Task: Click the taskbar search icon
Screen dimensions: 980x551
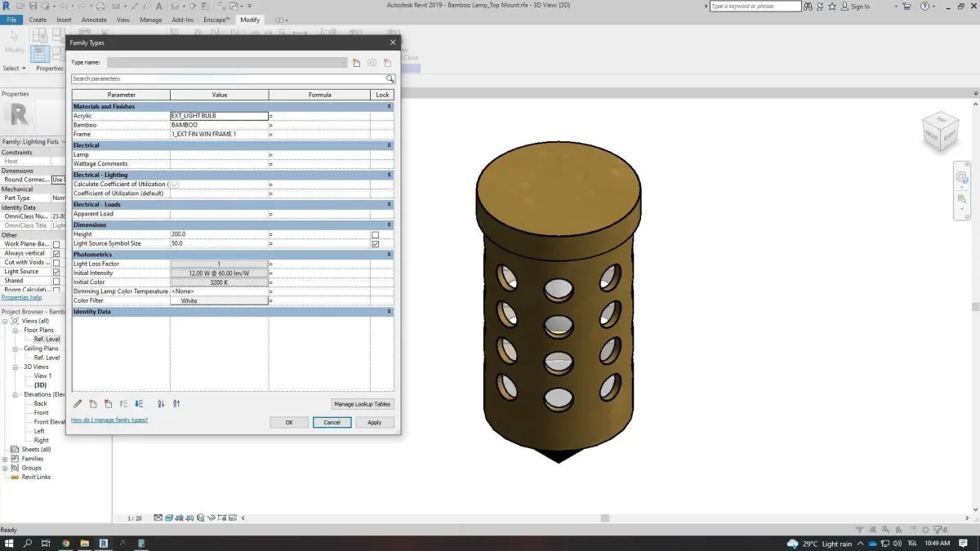Action: point(28,543)
